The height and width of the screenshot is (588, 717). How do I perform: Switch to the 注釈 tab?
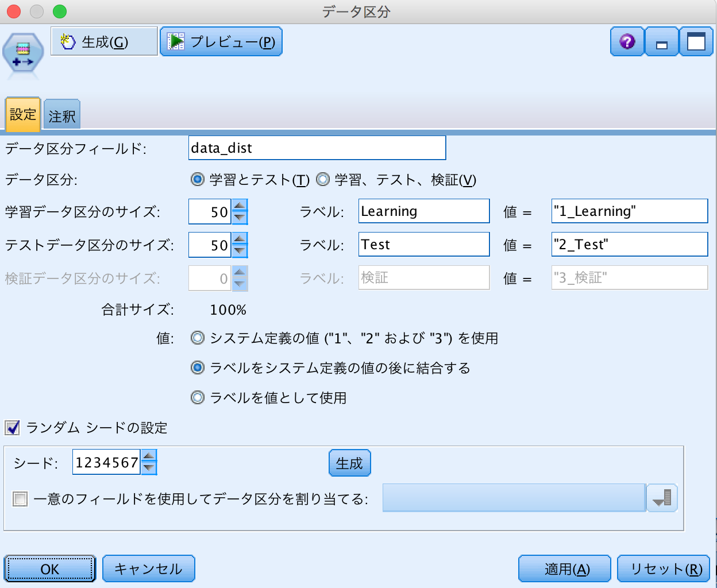point(61,115)
